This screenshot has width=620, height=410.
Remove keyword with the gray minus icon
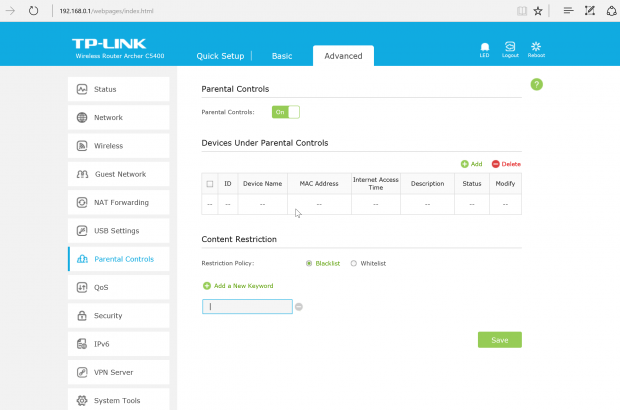point(299,307)
